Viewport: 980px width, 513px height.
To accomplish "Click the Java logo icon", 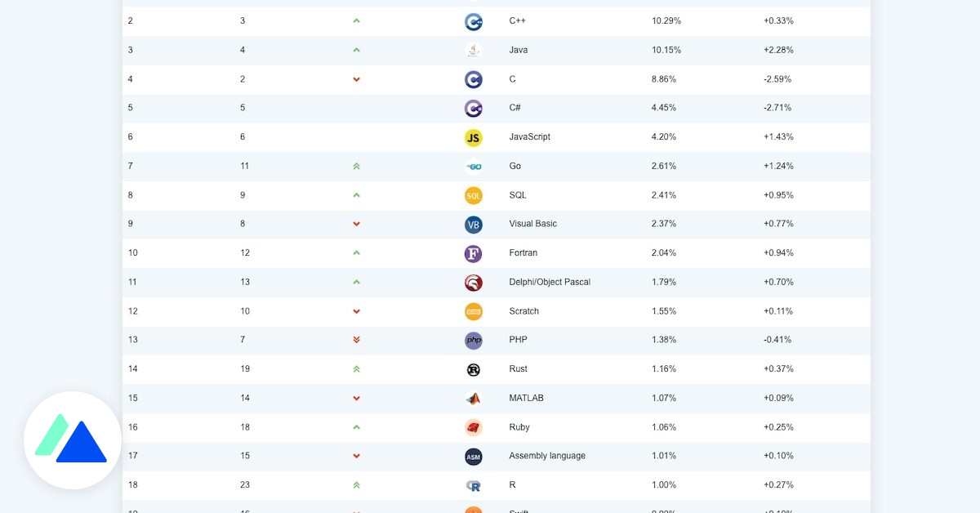I will tap(473, 51).
